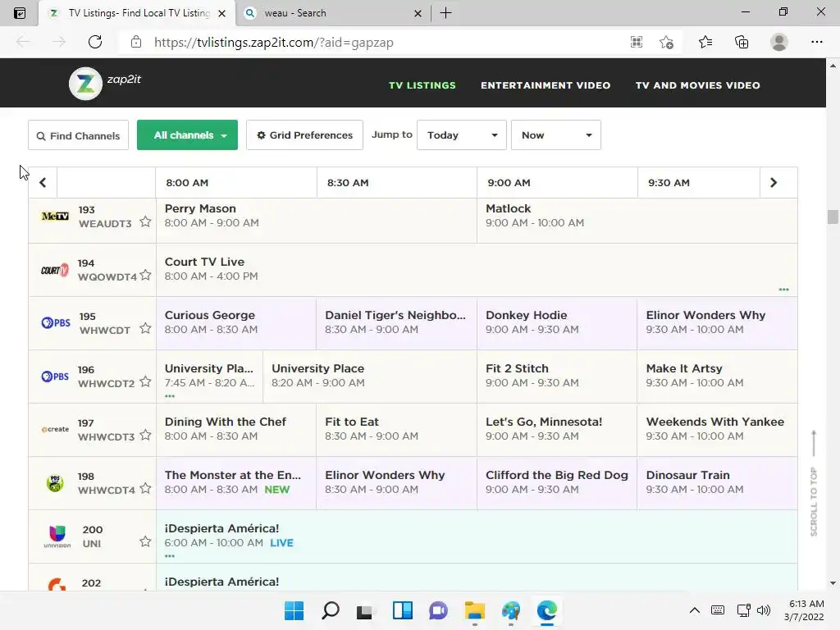840x630 pixels.
Task: Click the PBS logo for channel 195
Action: point(56,322)
